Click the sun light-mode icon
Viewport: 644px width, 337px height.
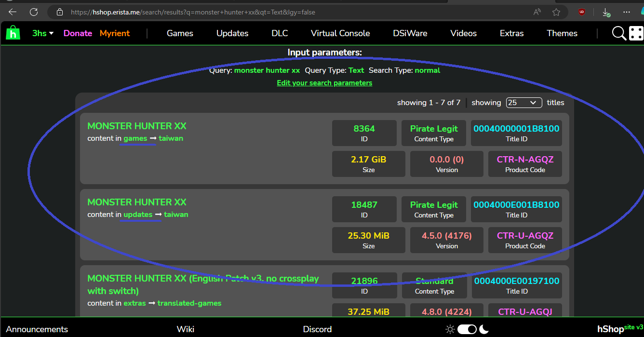450,329
